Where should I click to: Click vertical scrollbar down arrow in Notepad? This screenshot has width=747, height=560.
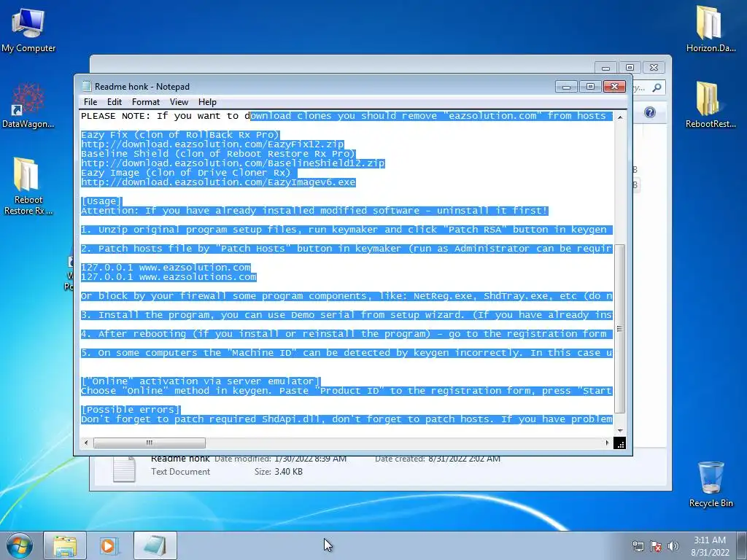tap(620, 430)
